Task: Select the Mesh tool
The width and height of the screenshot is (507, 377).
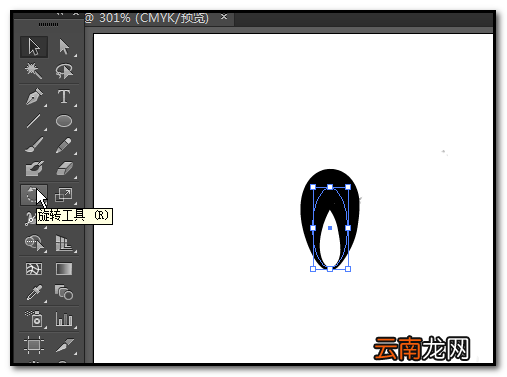Action: [34, 269]
